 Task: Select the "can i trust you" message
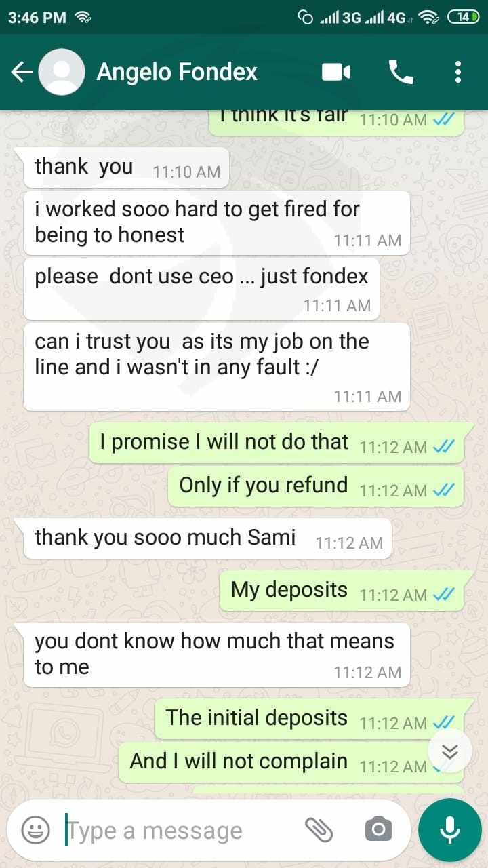click(x=216, y=367)
